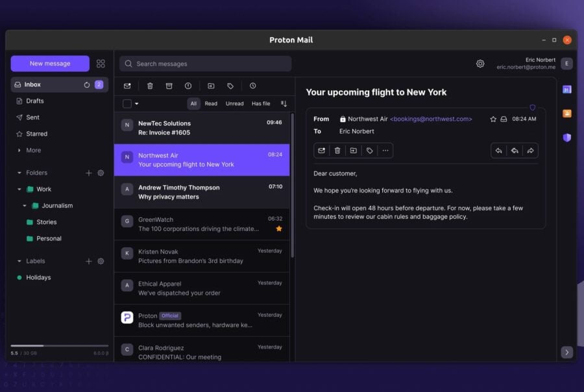Focus the Search messages field

(x=206, y=64)
